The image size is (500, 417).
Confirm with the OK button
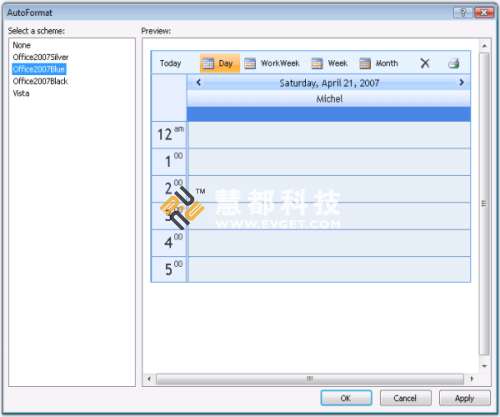346,398
